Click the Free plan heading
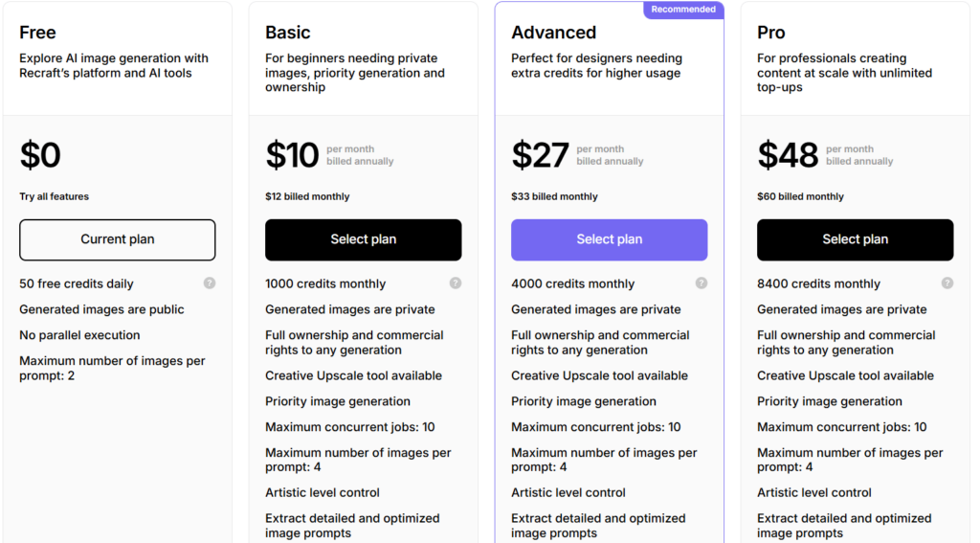 tap(37, 33)
